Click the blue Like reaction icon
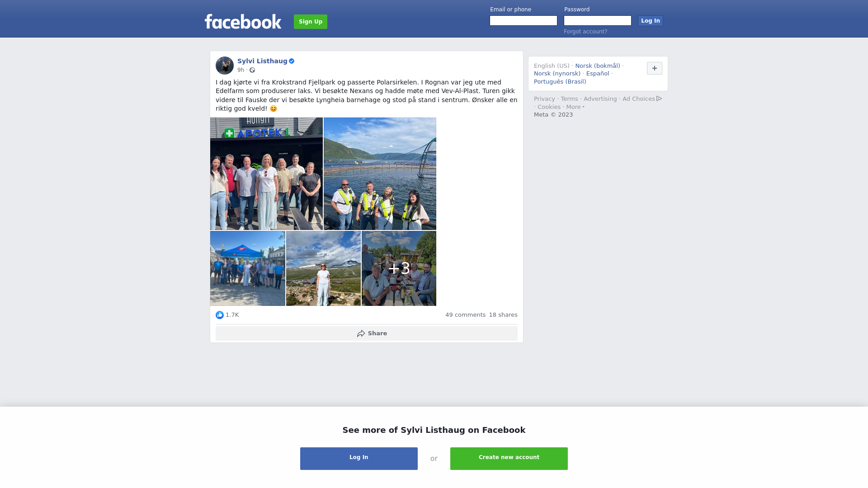This screenshot has width=868, height=488. (220, 315)
